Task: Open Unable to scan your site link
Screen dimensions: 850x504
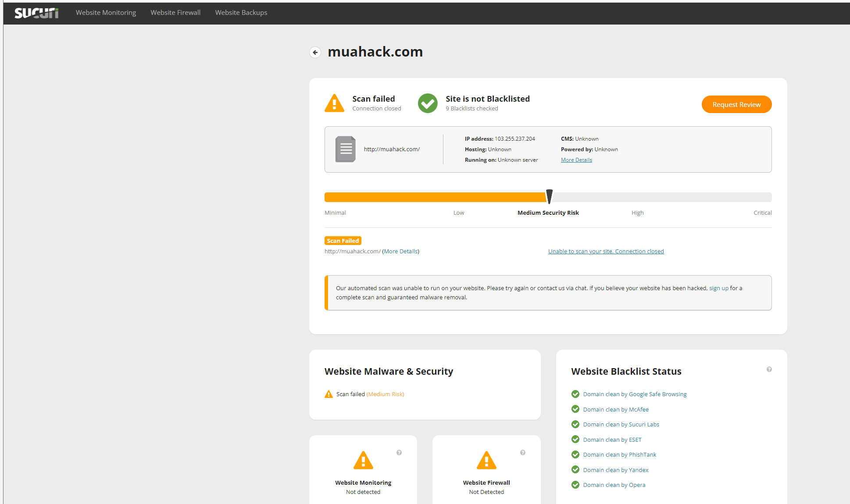Action: (x=606, y=252)
